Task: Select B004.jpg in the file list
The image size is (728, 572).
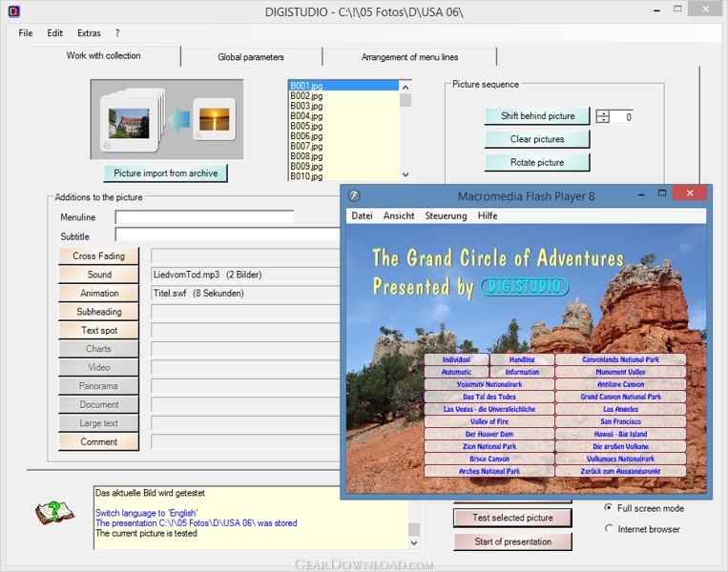Action: pyautogui.click(x=343, y=116)
